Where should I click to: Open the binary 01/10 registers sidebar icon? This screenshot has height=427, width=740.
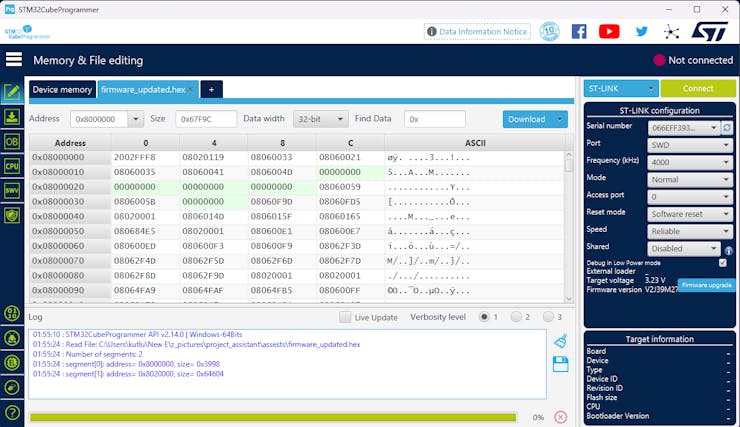click(x=12, y=313)
